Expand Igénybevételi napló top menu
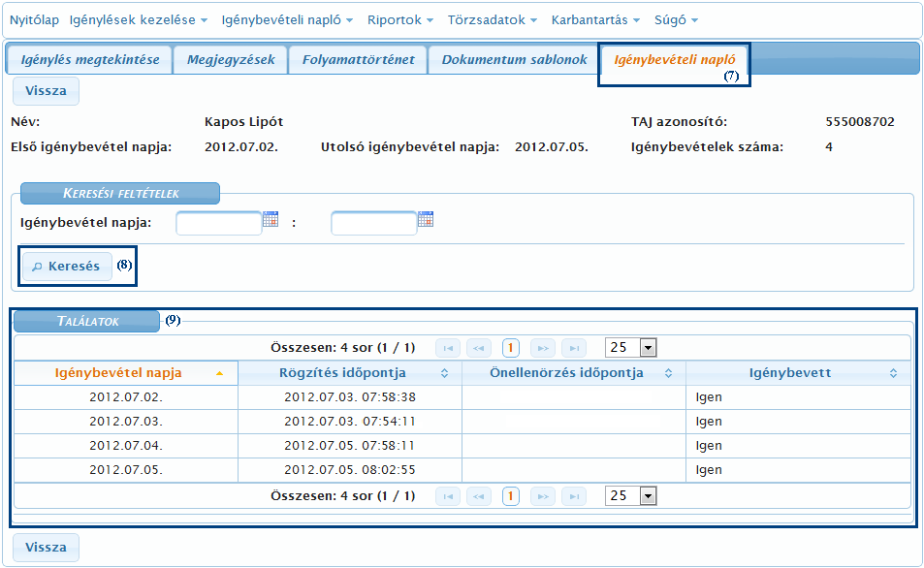Screen dimensions: 924x568 pos(287,20)
